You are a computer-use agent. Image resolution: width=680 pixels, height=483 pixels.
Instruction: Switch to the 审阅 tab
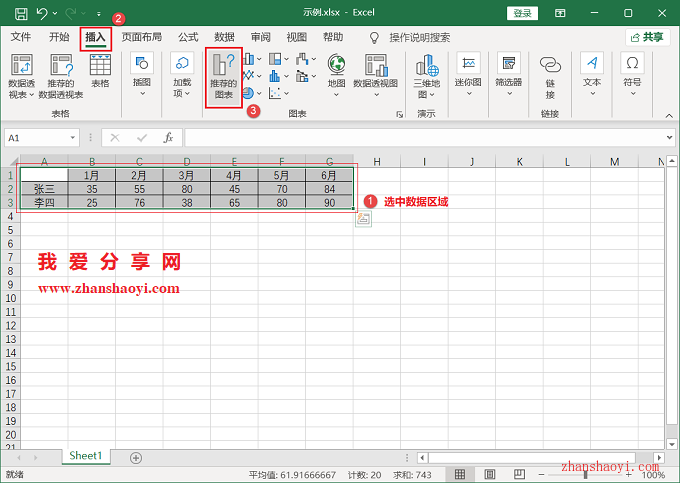[260, 37]
